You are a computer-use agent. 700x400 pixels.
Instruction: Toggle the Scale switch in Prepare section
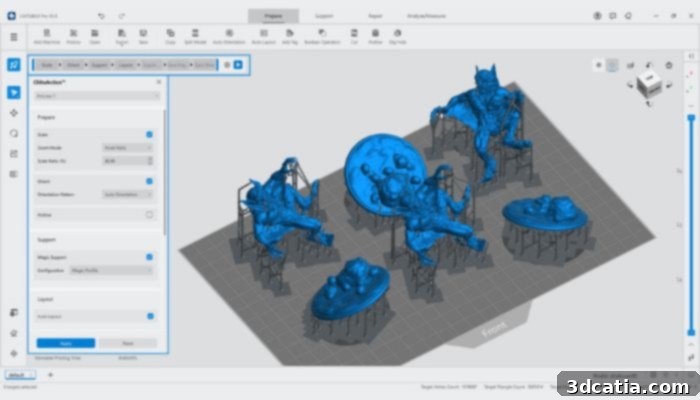[x=150, y=134]
